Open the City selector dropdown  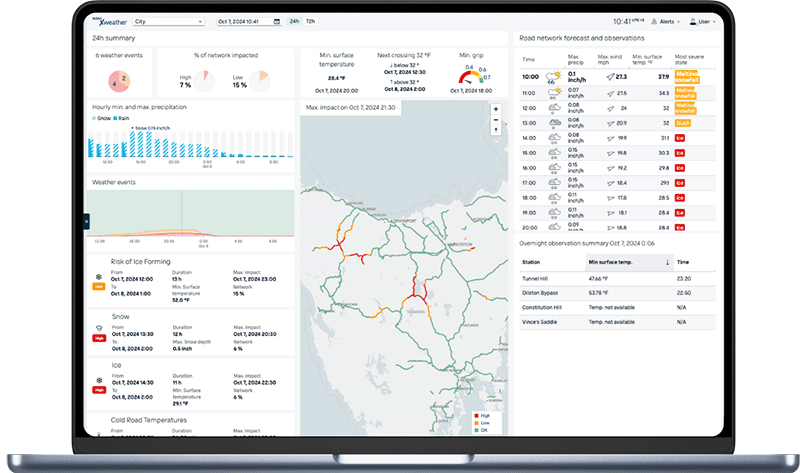167,20
